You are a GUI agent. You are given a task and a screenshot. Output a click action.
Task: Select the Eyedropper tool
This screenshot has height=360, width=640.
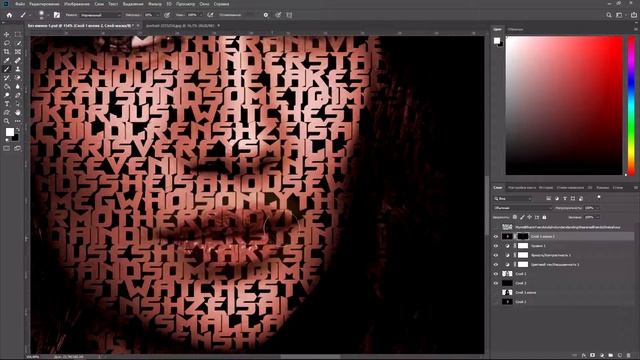pyautogui.click(x=7, y=60)
